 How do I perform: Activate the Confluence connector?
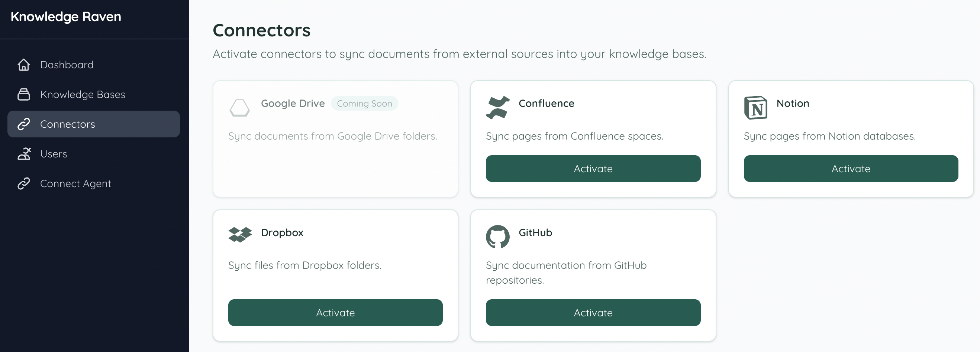coord(592,169)
